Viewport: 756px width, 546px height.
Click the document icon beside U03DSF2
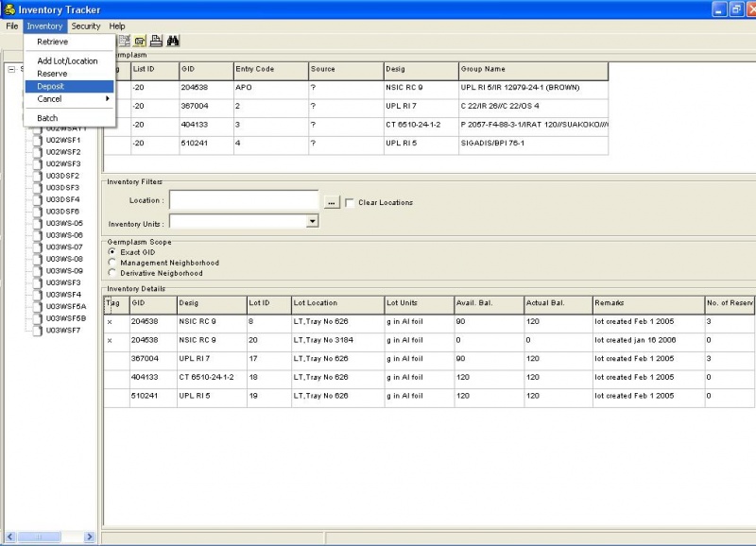38,176
